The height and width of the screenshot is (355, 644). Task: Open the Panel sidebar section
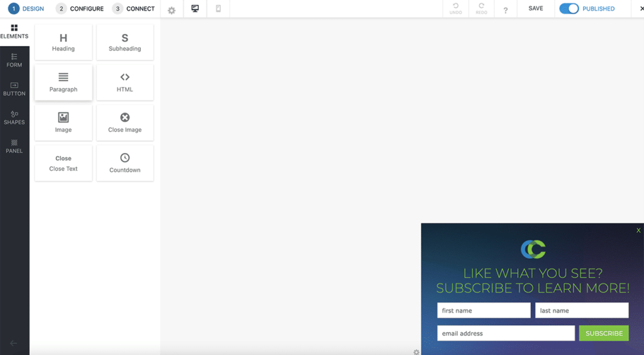(x=14, y=147)
